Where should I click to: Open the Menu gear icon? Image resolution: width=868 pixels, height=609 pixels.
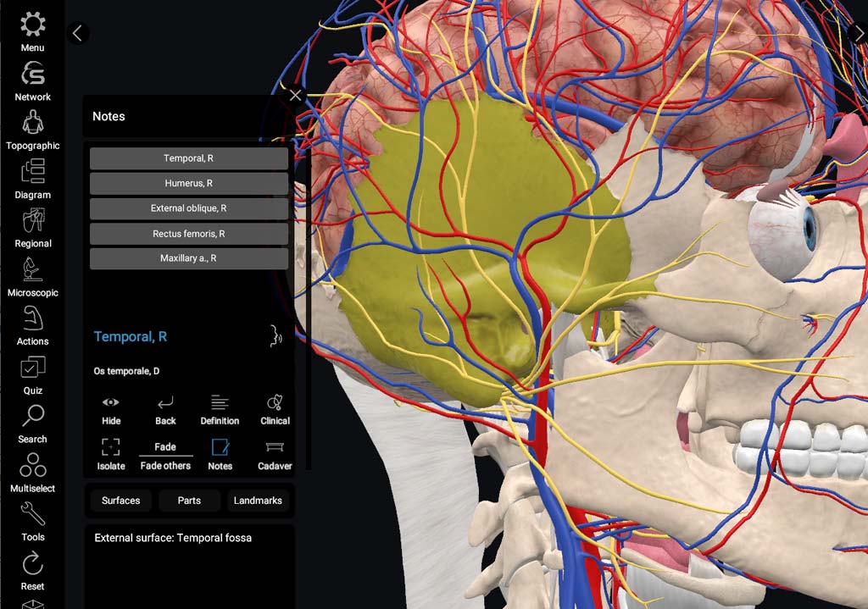pyautogui.click(x=33, y=31)
